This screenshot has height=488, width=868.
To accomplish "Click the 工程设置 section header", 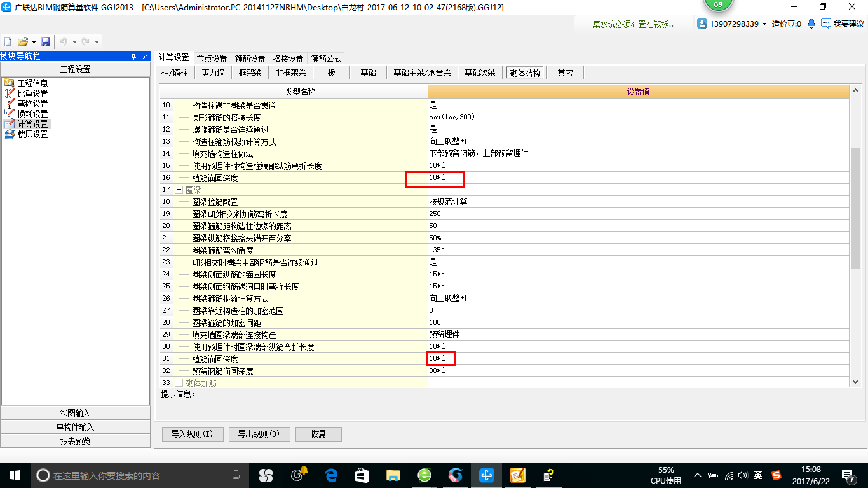I will (x=75, y=69).
